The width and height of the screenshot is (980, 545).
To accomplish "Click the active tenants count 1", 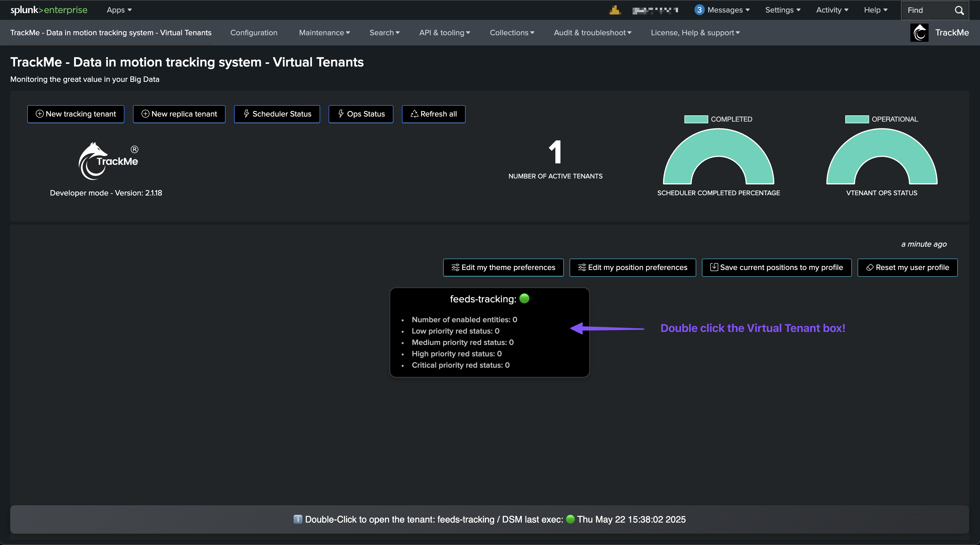I will 555,152.
